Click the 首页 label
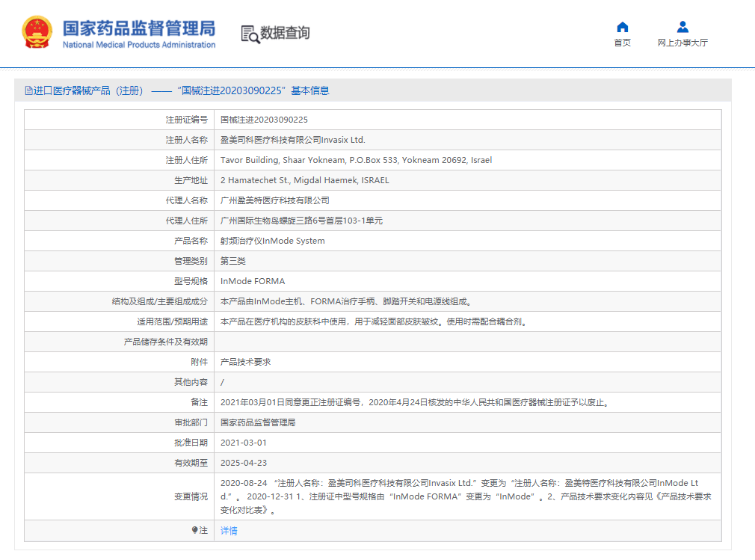 coord(622,43)
